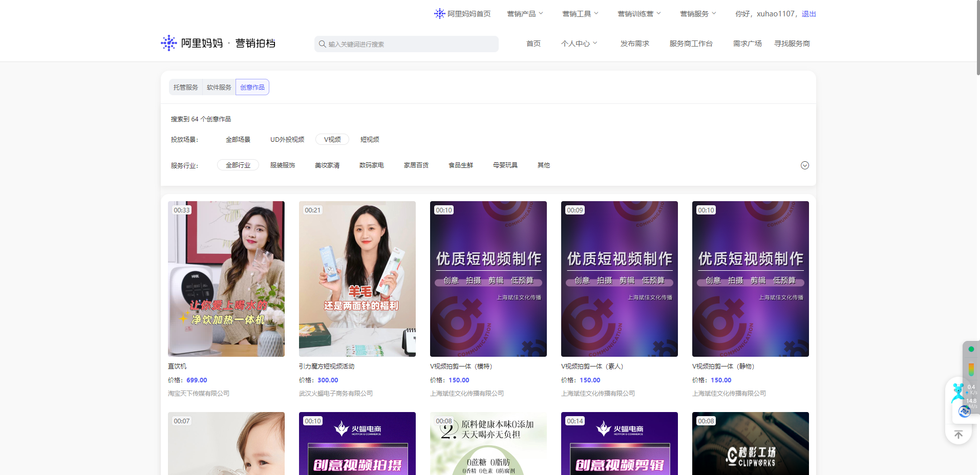Select the 美妆家清 industry filter
Screen dimensions: 980x475
(x=327, y=165)
